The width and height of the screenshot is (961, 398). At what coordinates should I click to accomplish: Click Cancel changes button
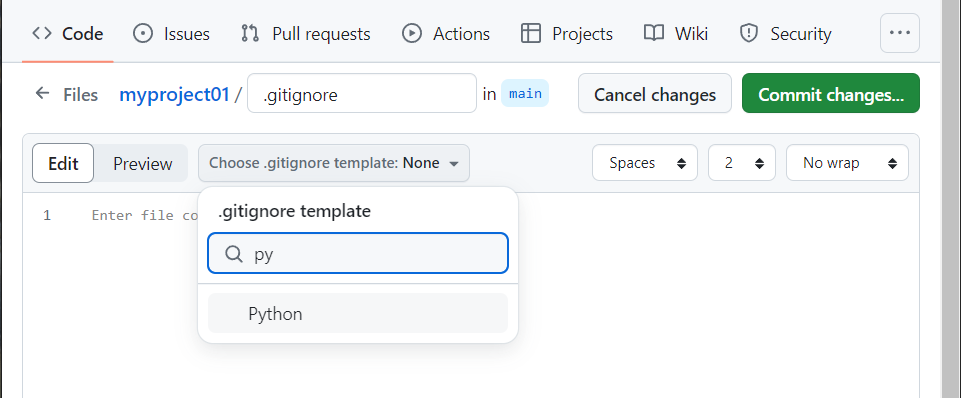coord(655,93)
